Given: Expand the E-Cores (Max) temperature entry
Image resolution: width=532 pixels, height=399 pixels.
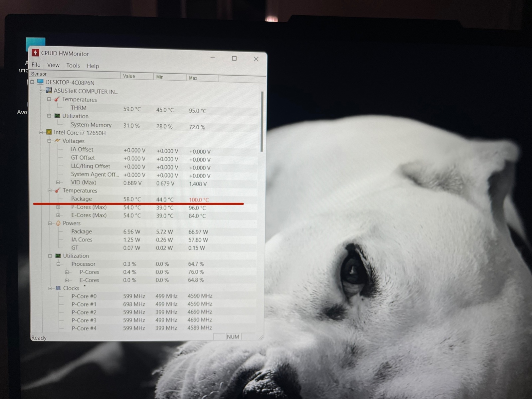Looking at the screenshot, I should click(58, 215).
